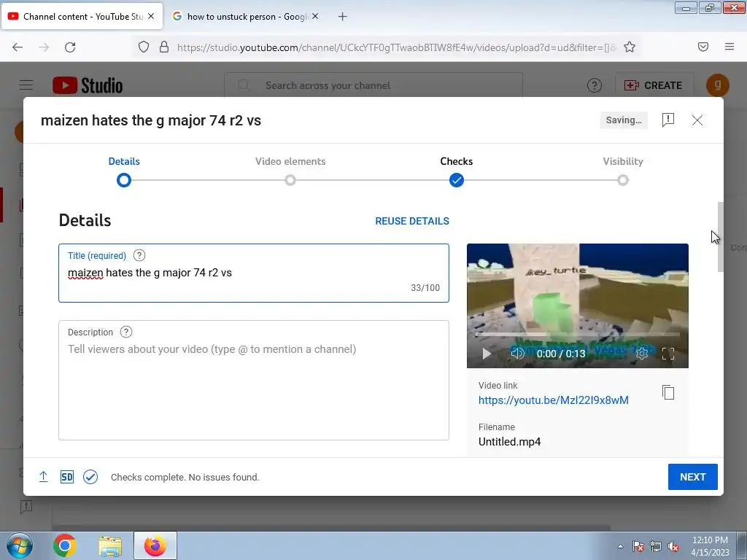Open a new browser tab
The image size is (747, 560).
342,17
